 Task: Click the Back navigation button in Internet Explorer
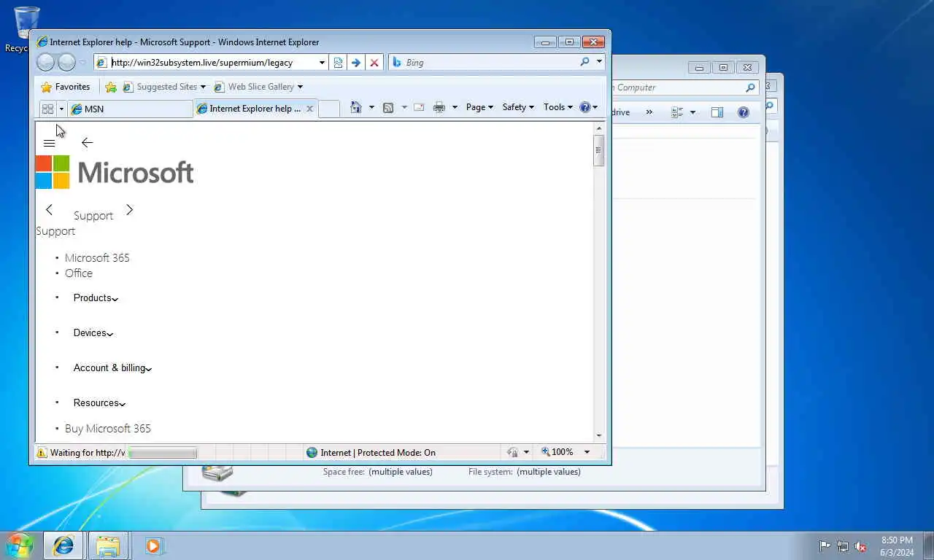[x=45, y=63]
